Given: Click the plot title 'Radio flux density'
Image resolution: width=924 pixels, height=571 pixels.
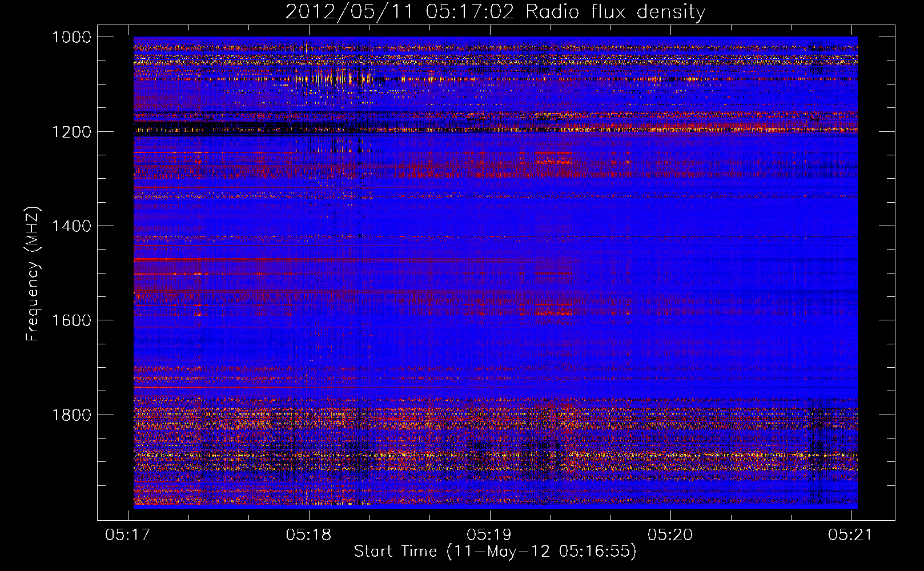Looking at the screenshot, I should pos(615,12).
